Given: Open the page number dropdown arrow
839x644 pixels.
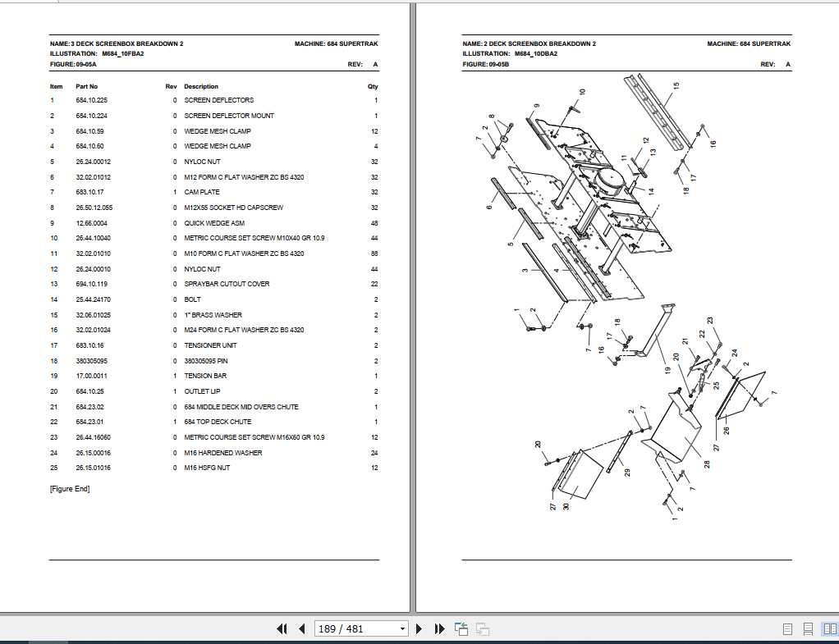Looking at the screenshot, I should pyautogui.click(x=404, y=628).
